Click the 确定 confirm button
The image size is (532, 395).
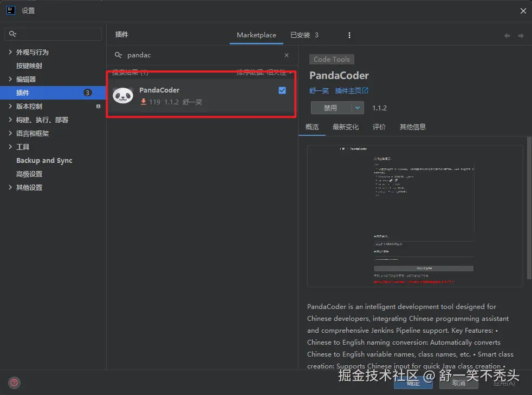[x=413, y=383]
